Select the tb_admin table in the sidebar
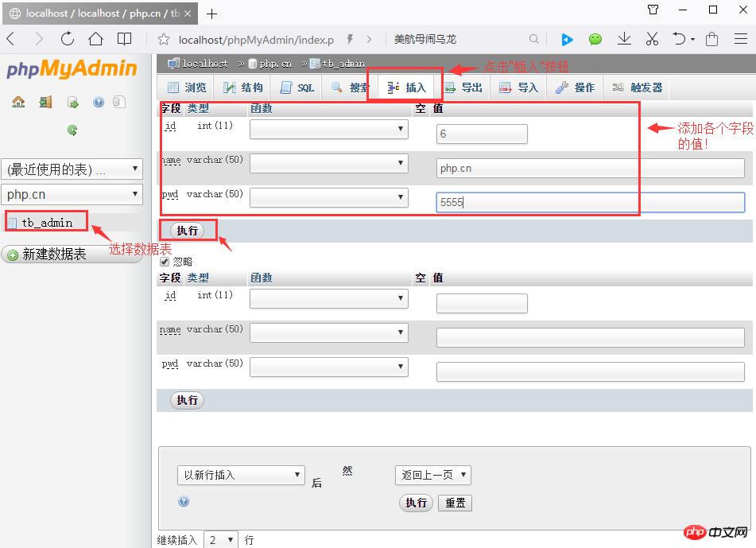Image resolution: width=756 pixels, height=548 pixels. pos(47,223)
